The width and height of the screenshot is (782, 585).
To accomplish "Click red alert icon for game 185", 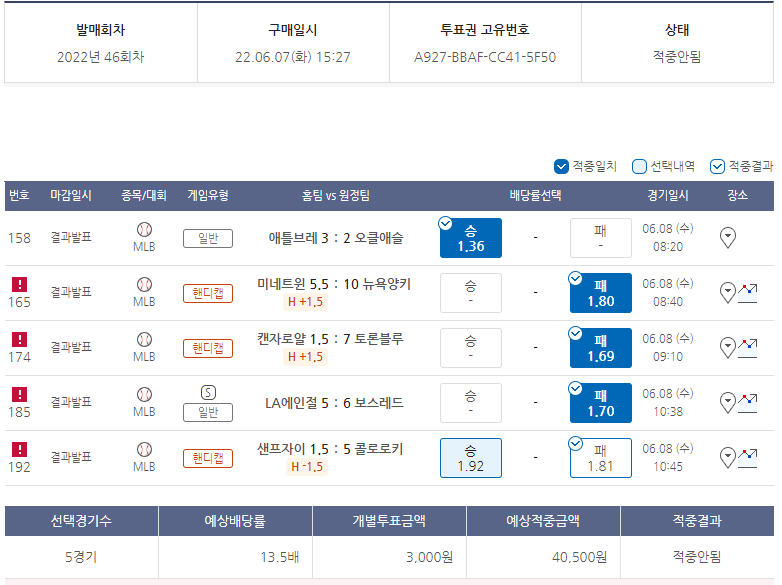I will [19, 394].
